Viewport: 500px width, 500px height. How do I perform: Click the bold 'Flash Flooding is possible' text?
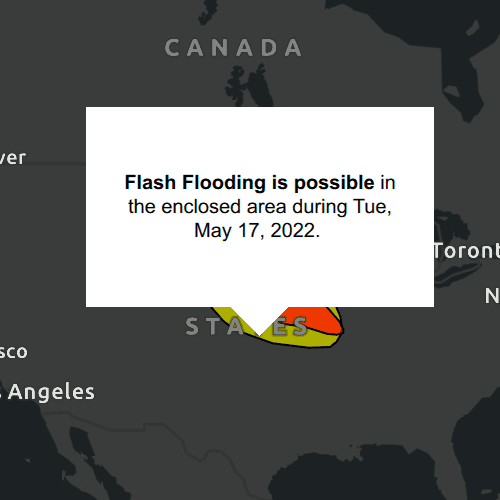pos(249,183)
